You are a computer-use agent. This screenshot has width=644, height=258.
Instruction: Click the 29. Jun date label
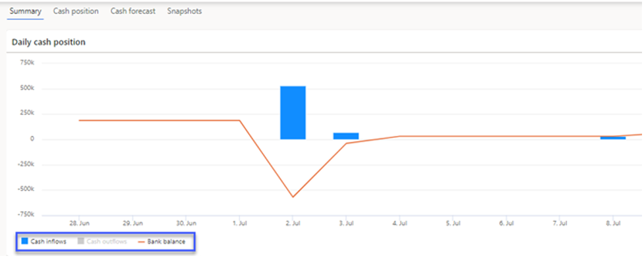[132, 224]
